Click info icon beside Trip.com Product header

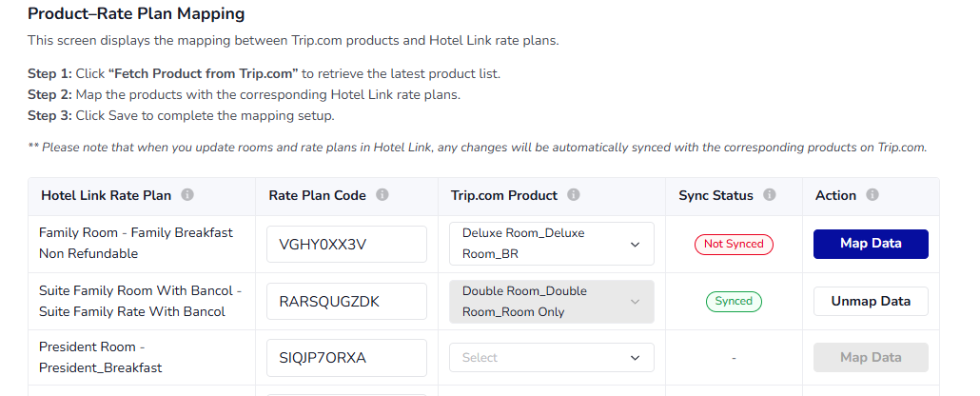point(574,195)
